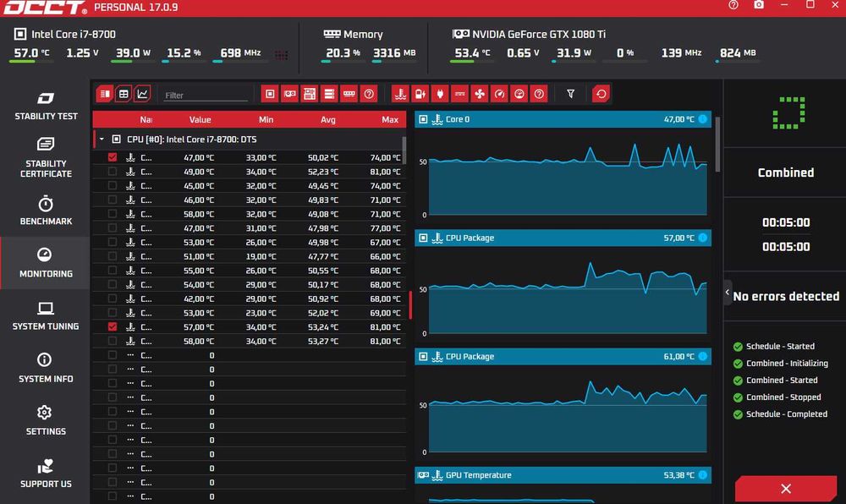Toggle the fan sensor filter icon
The image size is (846, 504).
[480, 94]
